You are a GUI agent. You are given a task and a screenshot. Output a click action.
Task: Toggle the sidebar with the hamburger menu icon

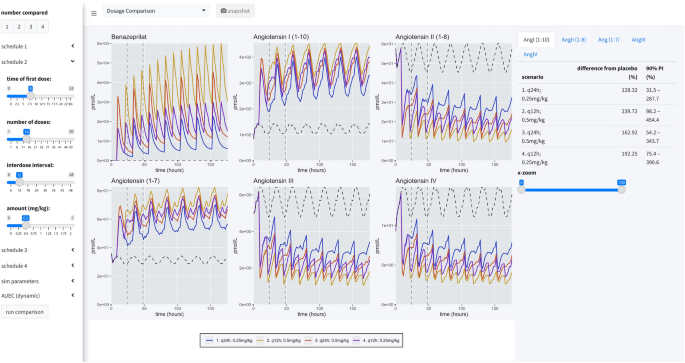tap(94, 13)
